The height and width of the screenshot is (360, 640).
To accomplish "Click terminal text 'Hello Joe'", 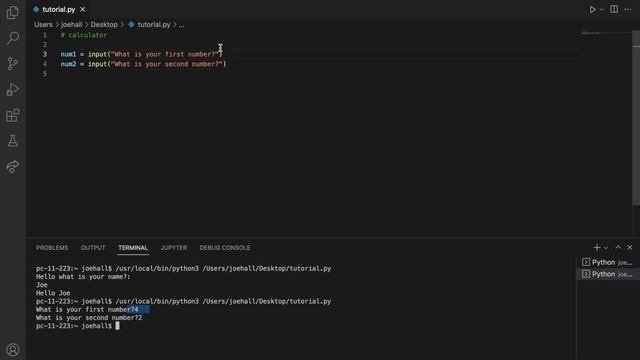I will point(53,293).
